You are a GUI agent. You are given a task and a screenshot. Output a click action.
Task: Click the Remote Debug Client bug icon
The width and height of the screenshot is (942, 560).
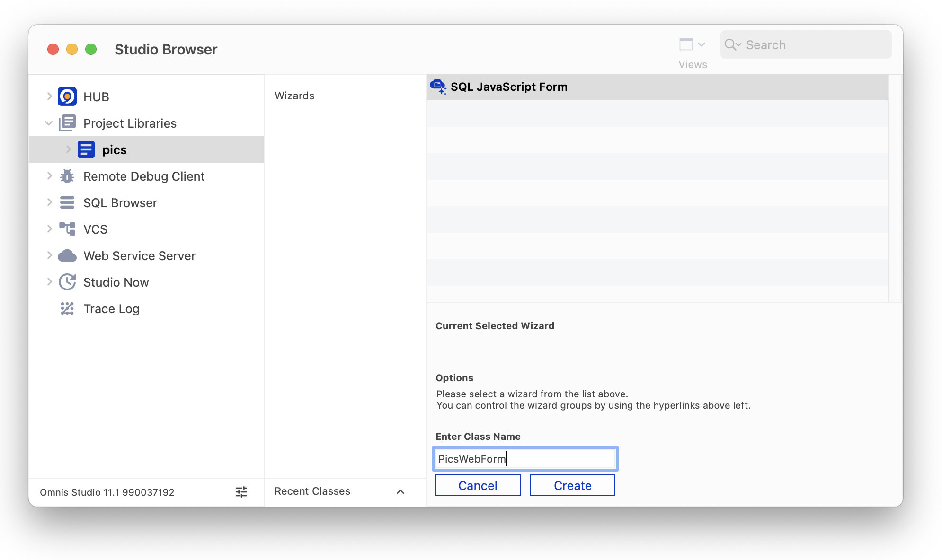(x=67, y=176)
